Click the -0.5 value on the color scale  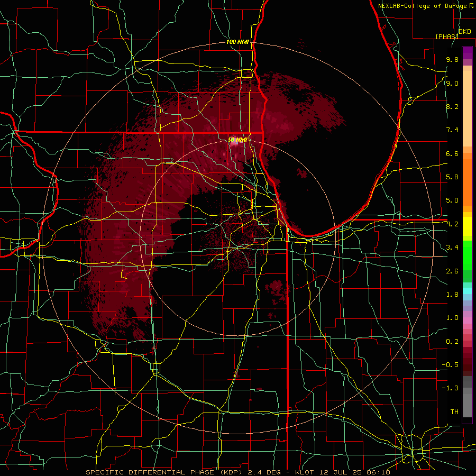(450, 365)
